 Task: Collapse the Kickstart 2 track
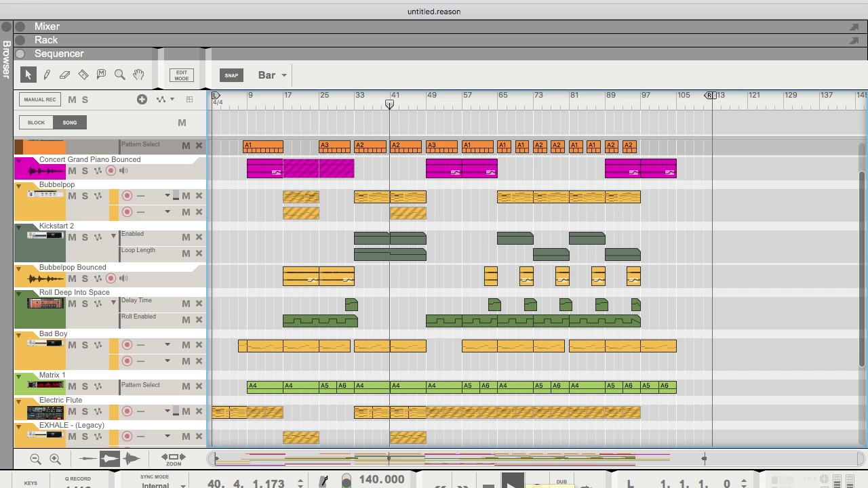click(19, 227)
